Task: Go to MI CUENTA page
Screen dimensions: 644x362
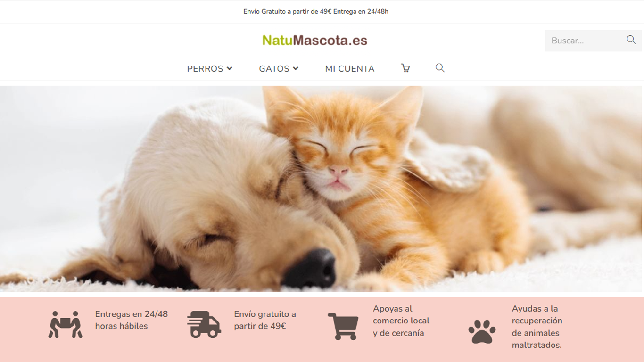Action: [x=350, y=68]
